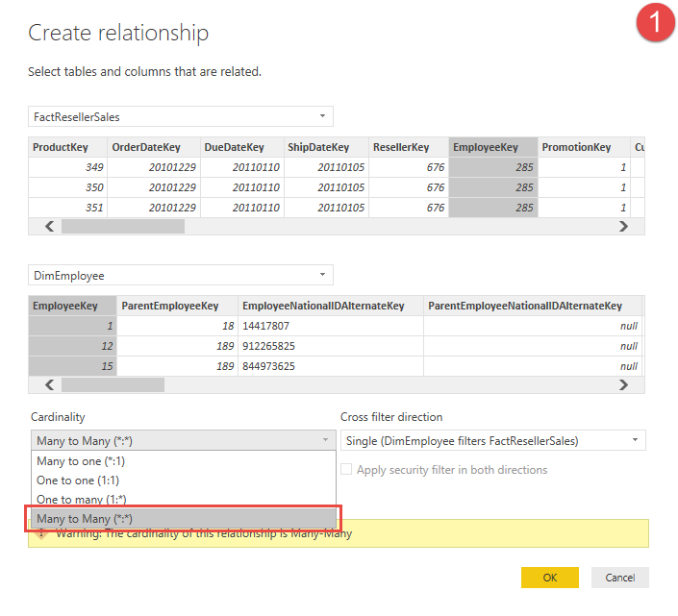
Task: Click EmployeeKey cell value 15
Action: point(72,366)
